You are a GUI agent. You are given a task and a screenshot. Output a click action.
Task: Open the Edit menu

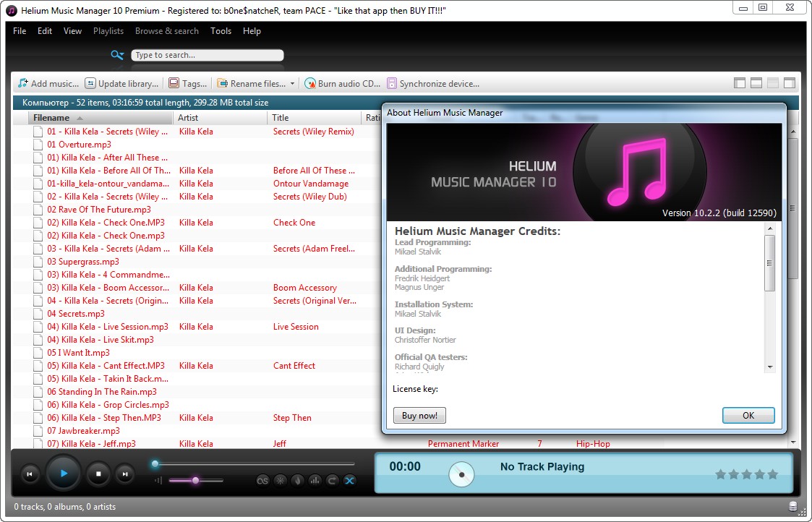tap(45, 31)
